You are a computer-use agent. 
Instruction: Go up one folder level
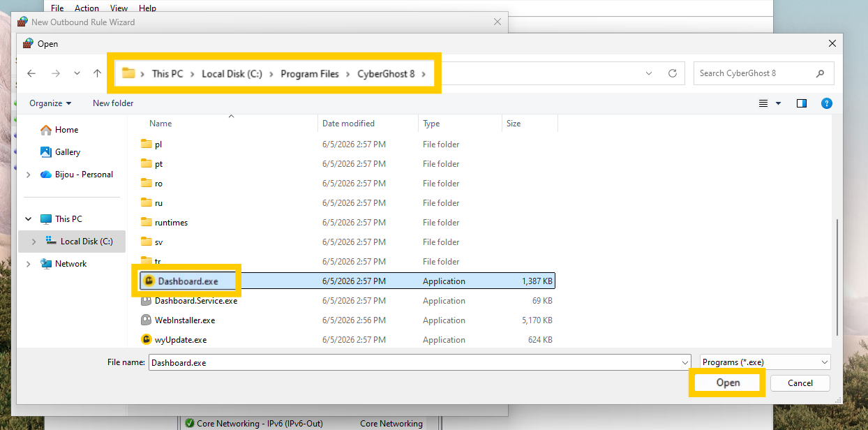pos(97,73)
